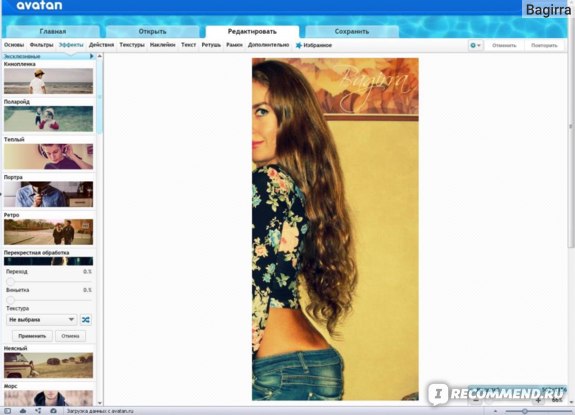The height and width of the screenshot is (415, 575).
Task: Switch to the Сохранить tab
Action: (x=352, y=32)
